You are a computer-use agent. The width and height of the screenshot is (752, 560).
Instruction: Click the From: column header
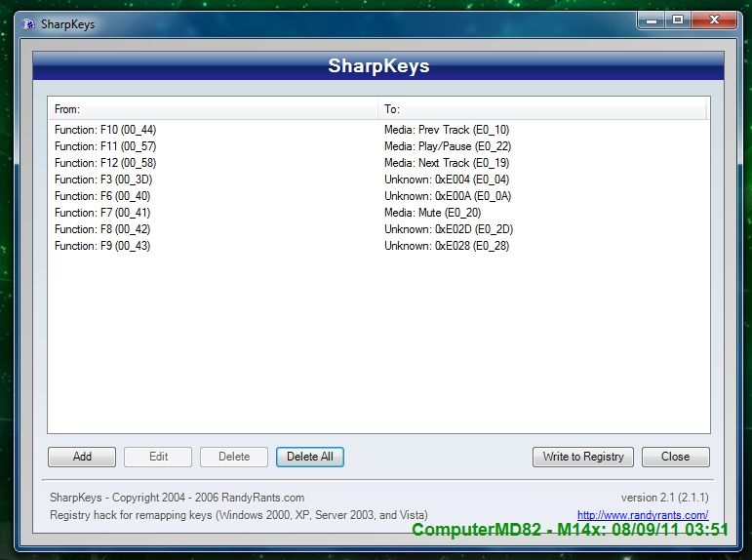[213, 109]
